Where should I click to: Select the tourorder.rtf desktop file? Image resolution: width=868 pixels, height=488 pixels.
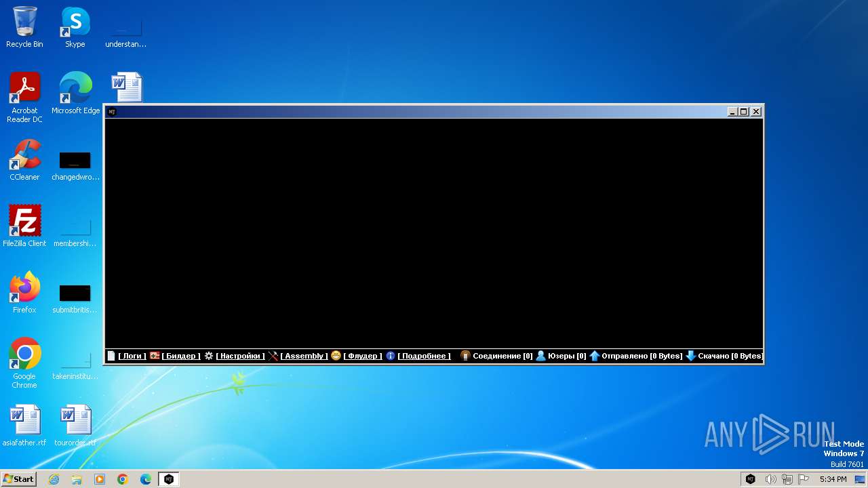[x=75, y=426]
